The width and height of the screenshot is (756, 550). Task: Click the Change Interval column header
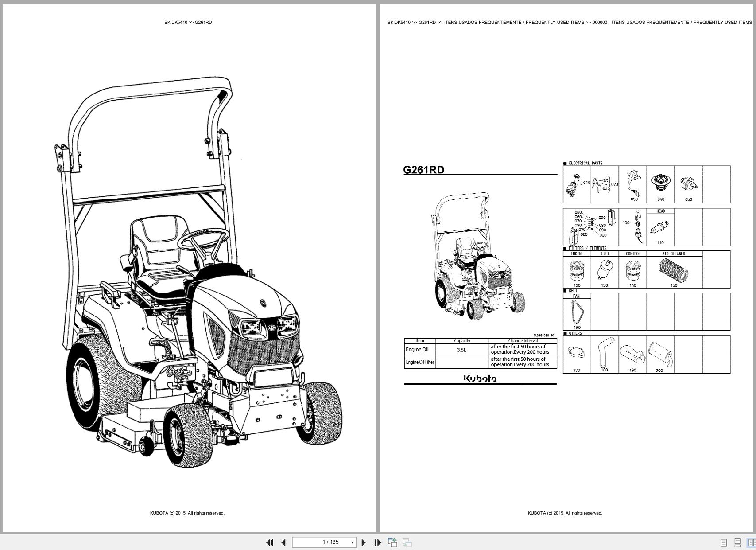pos(523,341)
